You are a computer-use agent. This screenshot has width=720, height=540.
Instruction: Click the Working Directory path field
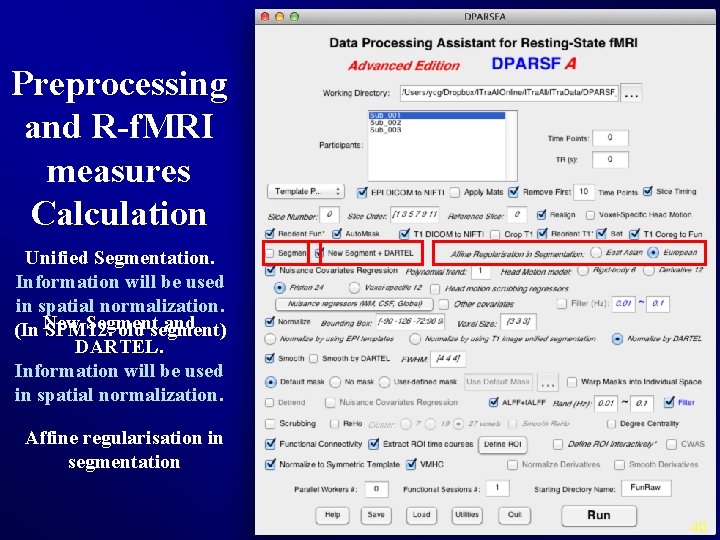click(x=509, y=93)
